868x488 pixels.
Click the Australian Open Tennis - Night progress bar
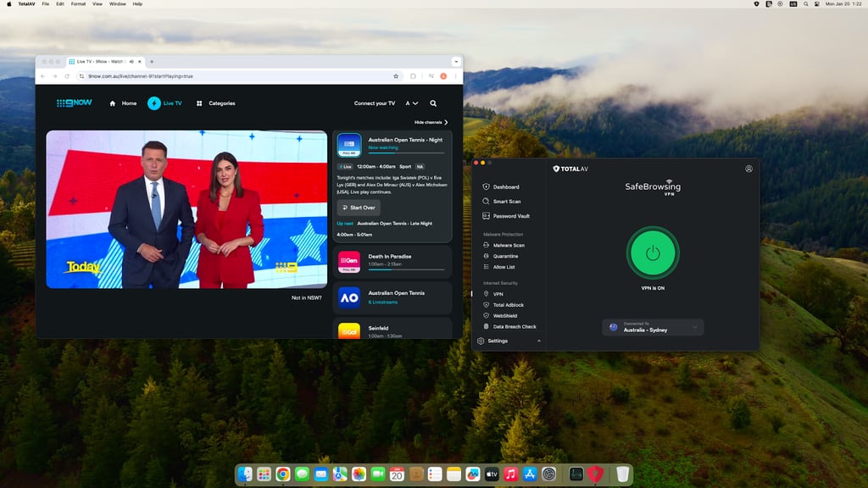pyautogui.click(x=406, y=152)
